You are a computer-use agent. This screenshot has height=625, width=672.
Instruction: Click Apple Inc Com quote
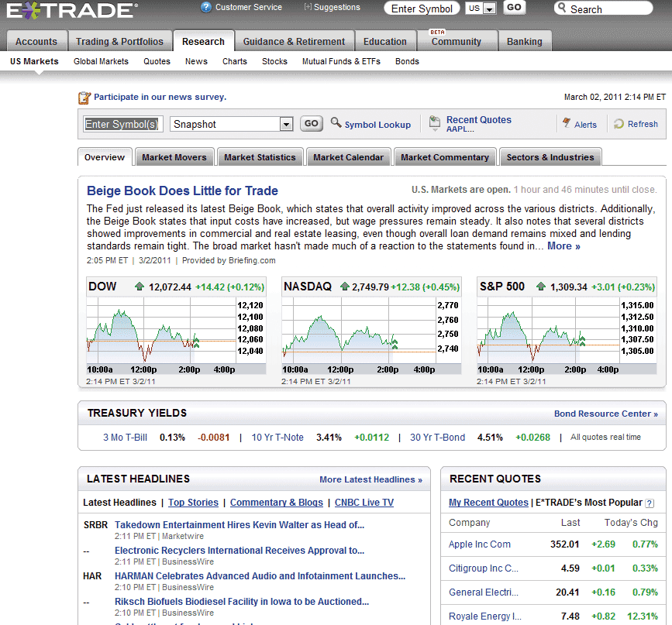click(480, 544)
